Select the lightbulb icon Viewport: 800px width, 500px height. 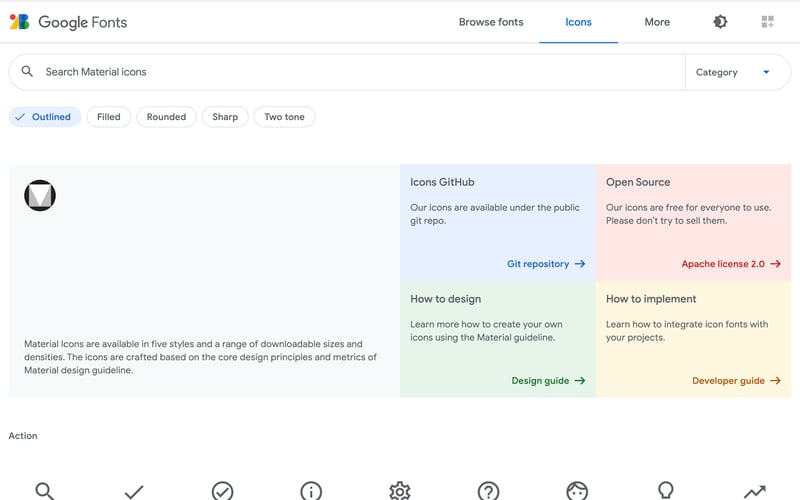click(x=666, y=490)
